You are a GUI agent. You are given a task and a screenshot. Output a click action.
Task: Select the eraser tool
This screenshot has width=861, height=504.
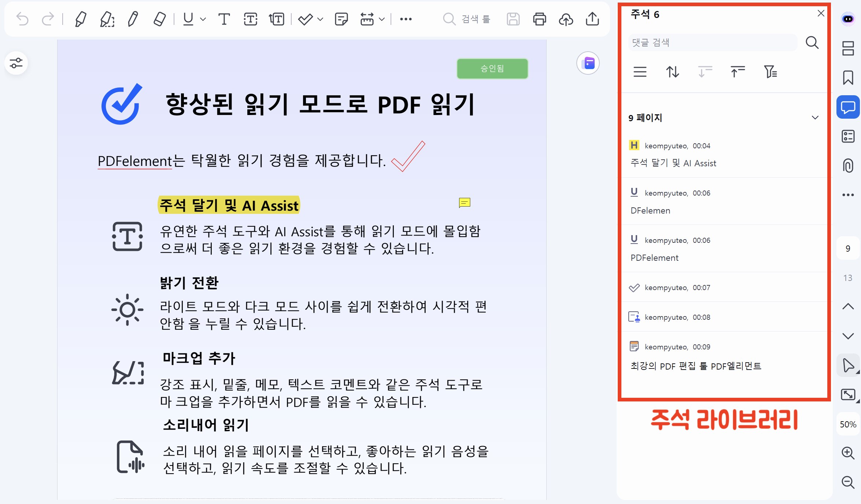[x=159, y=19]
